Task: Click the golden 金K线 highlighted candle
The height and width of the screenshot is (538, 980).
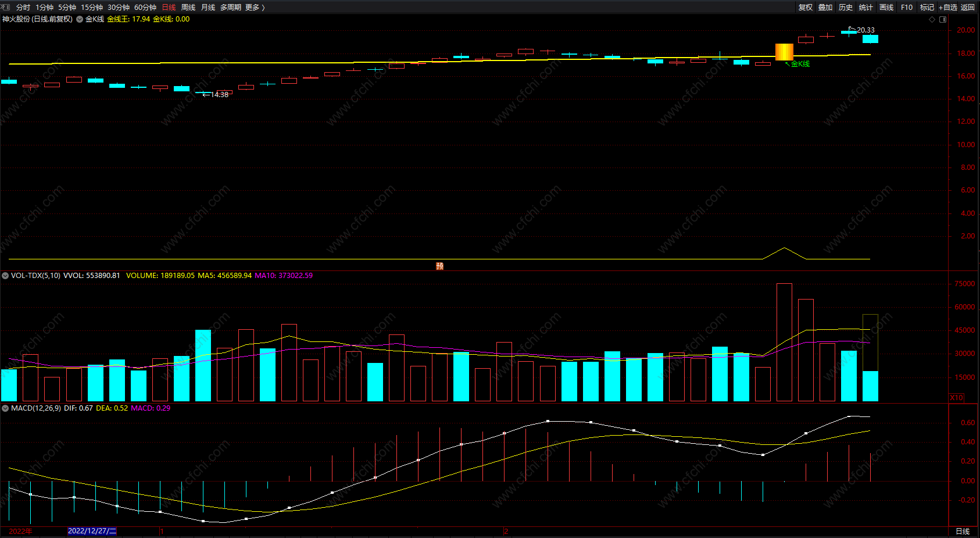Action: 784,52
